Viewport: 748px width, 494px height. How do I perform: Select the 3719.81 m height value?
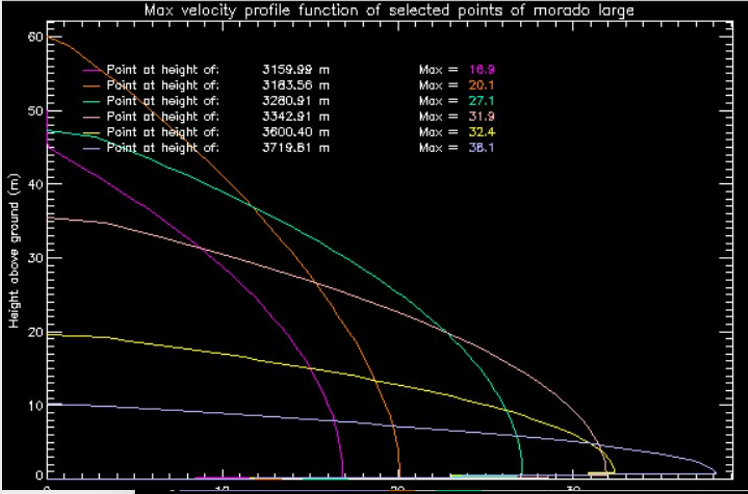click(x=297, y=148)
